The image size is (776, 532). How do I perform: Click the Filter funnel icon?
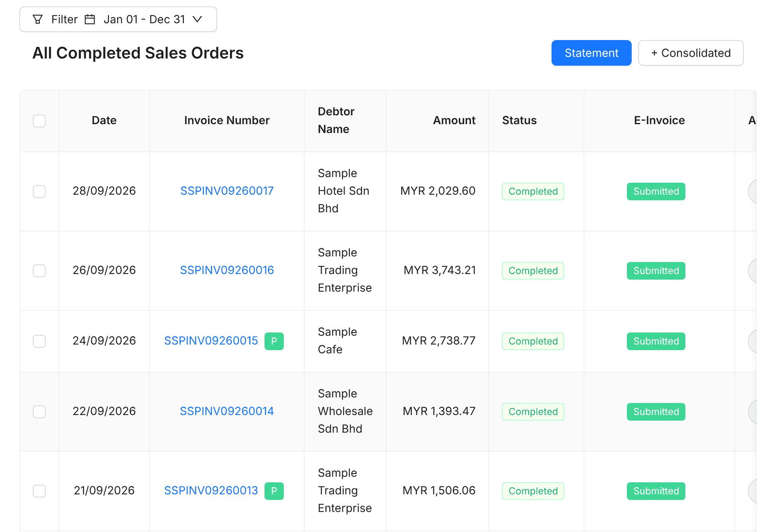(38, 19)
